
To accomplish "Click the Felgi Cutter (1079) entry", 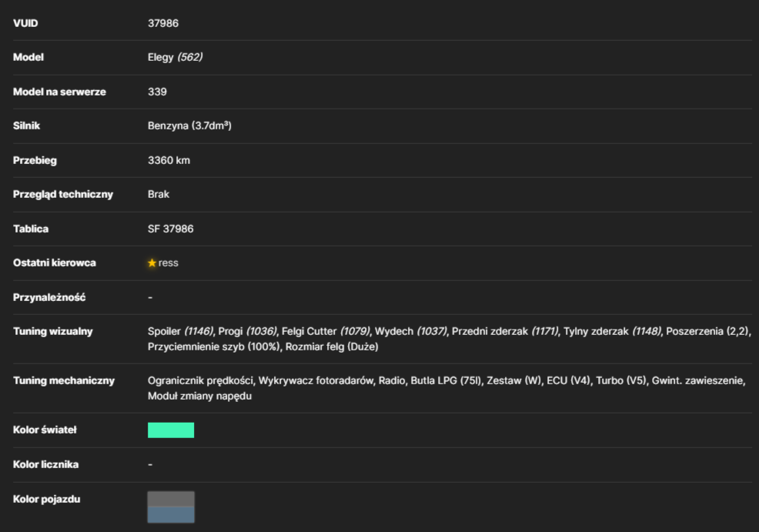I will (x=326, y=332).
